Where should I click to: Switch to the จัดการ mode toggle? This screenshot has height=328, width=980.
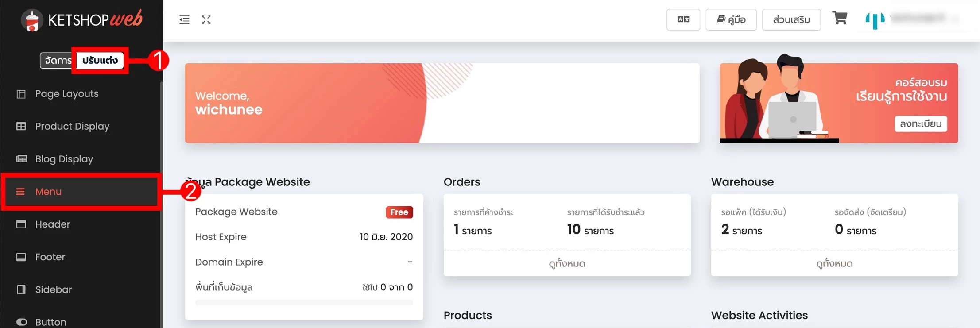coord(58,61)
